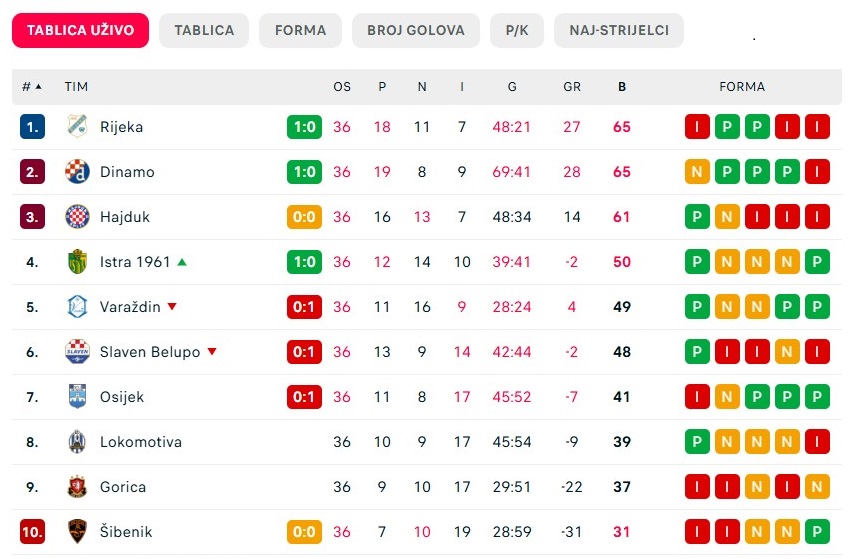Image resolution: width=852 pixels, height=559 pixels.
Task: Open the Gorica team link
Action: click(123, 487)
